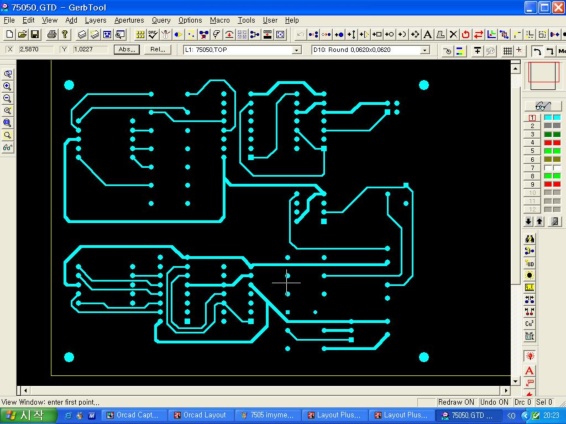Save the file using the floppy disk icon
The height and width of the screenshot is (424, 566).
click(35, 35)
